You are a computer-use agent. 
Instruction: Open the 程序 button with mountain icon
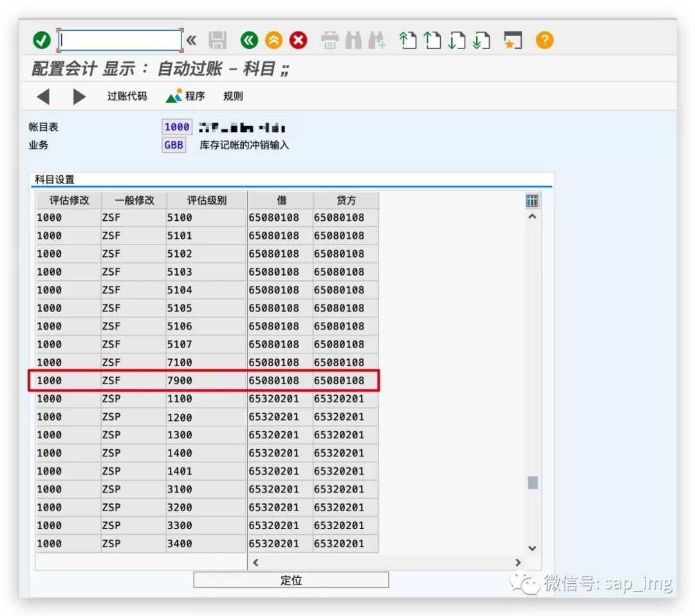coord(185,97)
